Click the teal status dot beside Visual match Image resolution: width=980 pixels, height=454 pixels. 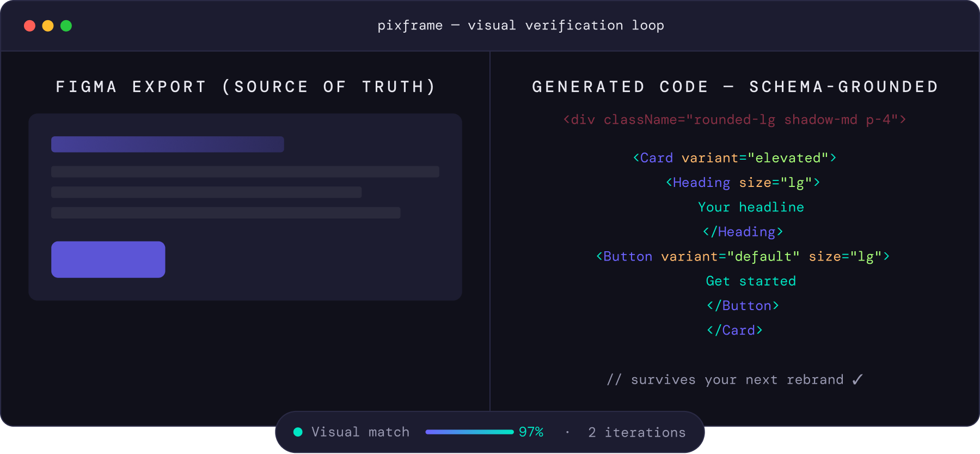click(x=298, y=432)
